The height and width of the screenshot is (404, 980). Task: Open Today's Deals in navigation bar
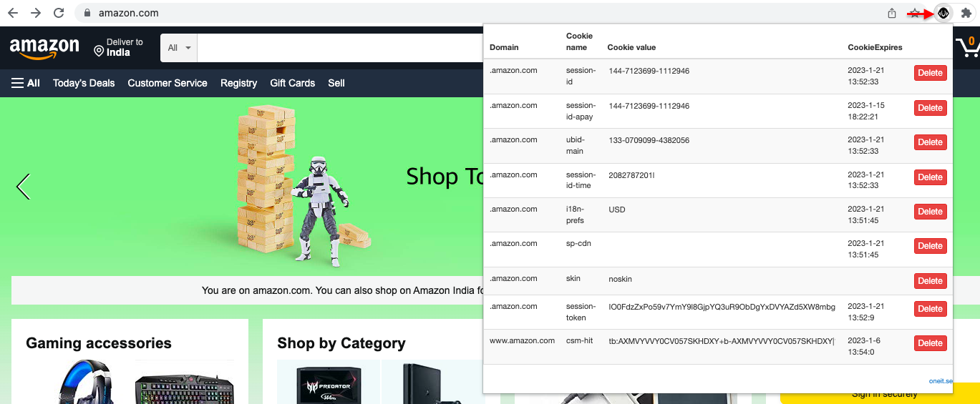click(x=84, y=83)
